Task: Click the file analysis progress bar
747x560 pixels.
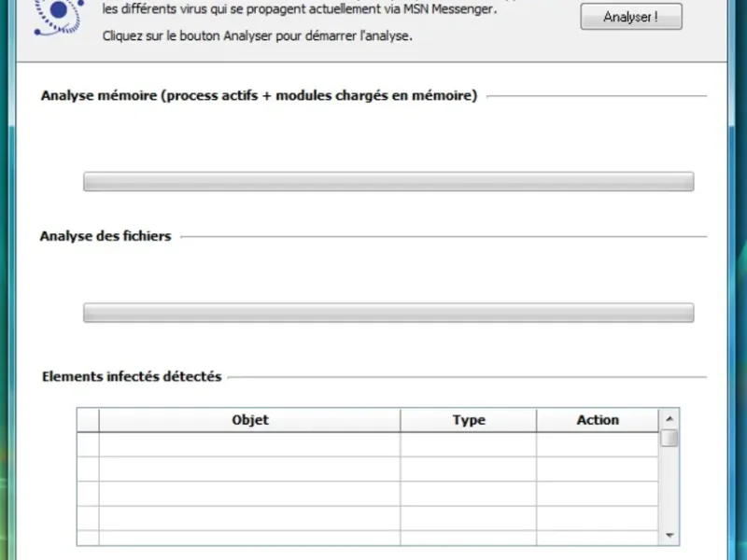Action: pos(388,312)
